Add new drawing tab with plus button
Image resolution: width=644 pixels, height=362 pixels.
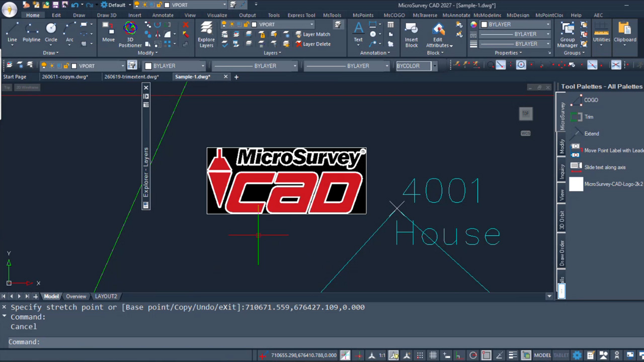pyautogui.click(x=236, y=77)
